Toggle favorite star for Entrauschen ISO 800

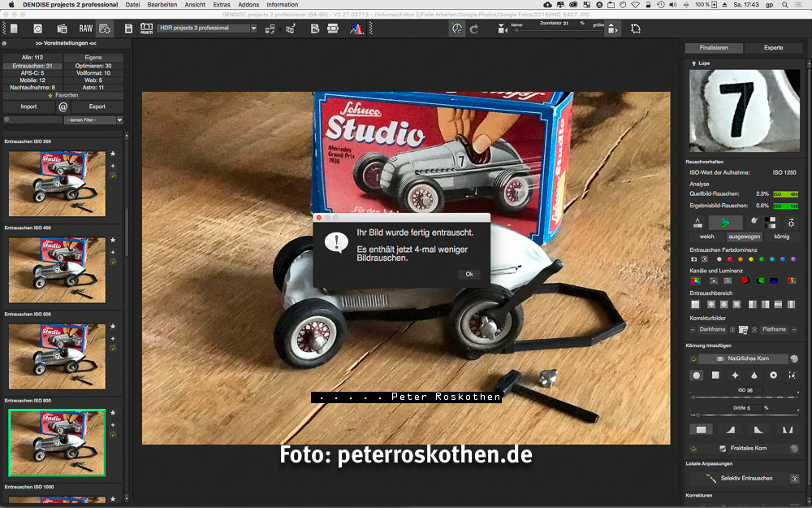pyautogui.click(x=113, y=413)
